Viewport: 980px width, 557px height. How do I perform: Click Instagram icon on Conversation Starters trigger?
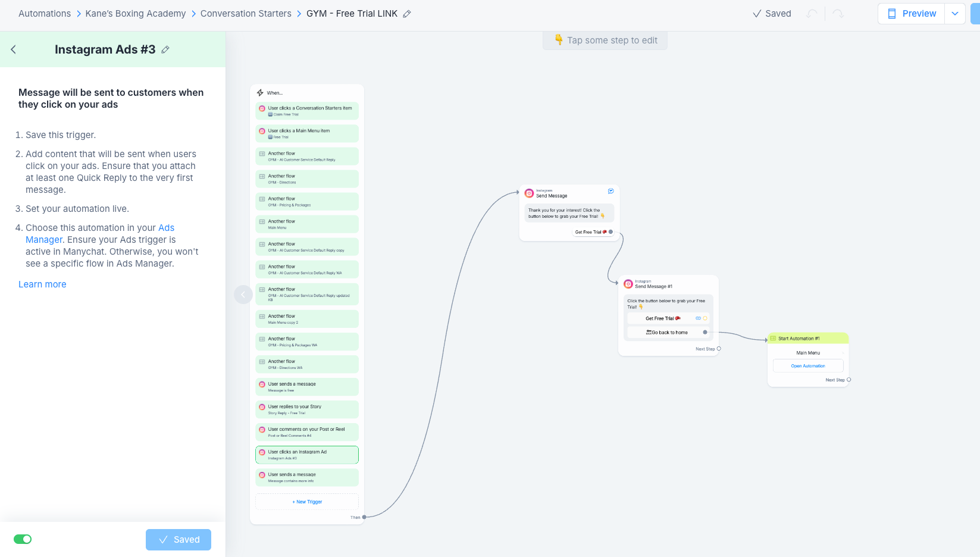[262, 108]
